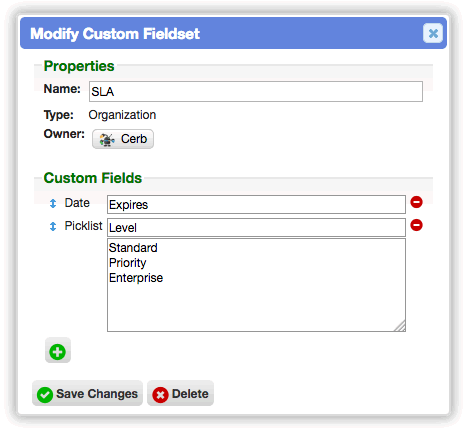The width and height of the screenshot is (472, 439).
Task: Click the picklist textarea resize handle
Action: (400, 326)
